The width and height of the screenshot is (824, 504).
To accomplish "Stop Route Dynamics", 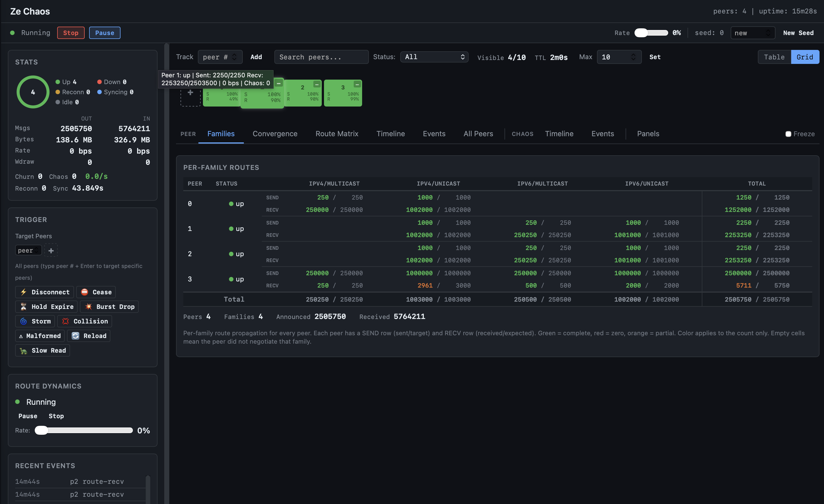I will [56, 416].
